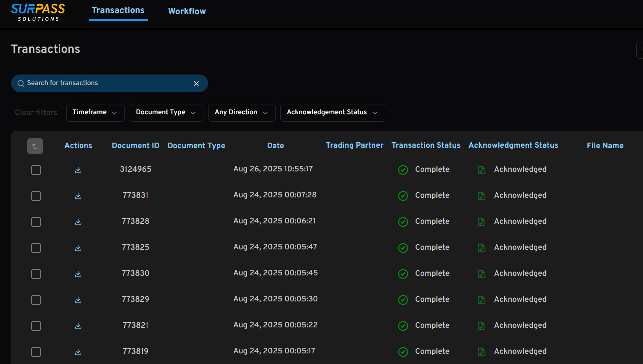Click the search magnifier icon
Viewport: 643px width, 364px height.
pos(21,84)
